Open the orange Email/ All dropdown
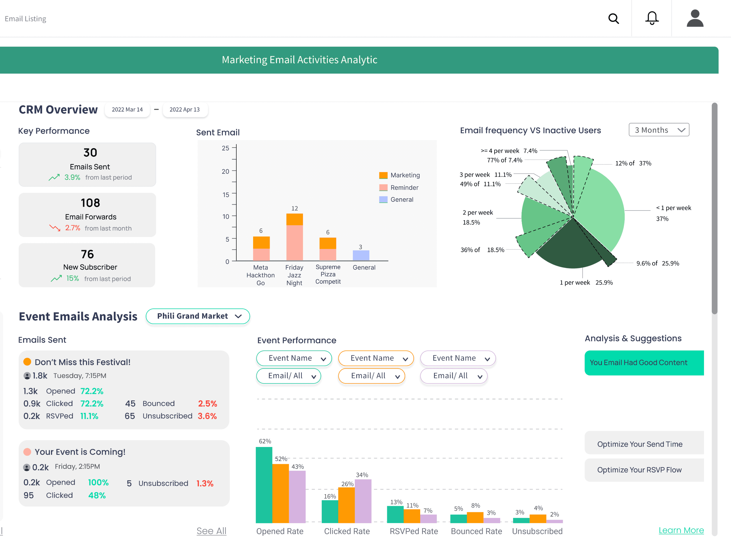Image resolution: width=731 pixels, height=560 pixels. [x=372, y=376]
